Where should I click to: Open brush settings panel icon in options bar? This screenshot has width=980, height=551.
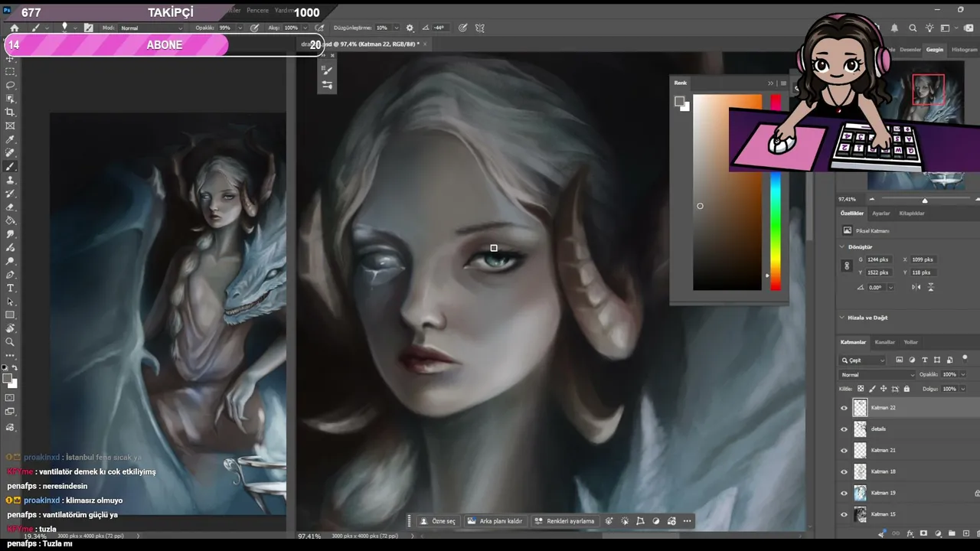pyautogui.click(x=89, y=28)
